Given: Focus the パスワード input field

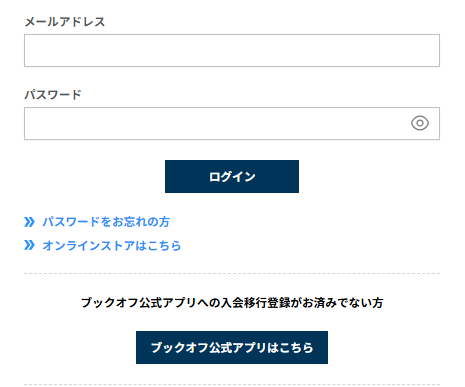Looking at the screenshot, I should coord(232,123).
